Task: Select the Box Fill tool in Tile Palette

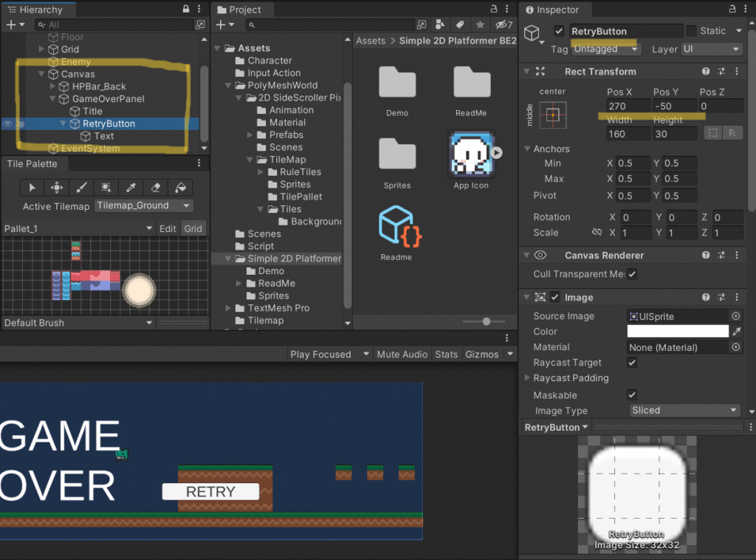Action: (x=106, y=188)
